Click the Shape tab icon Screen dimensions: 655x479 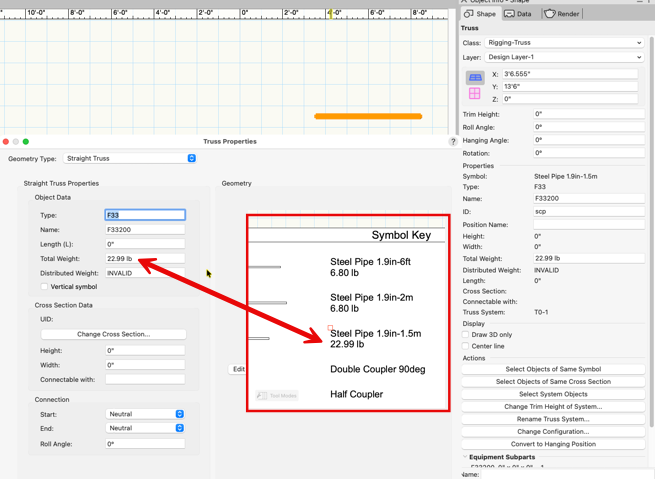[x=469, y=14]
